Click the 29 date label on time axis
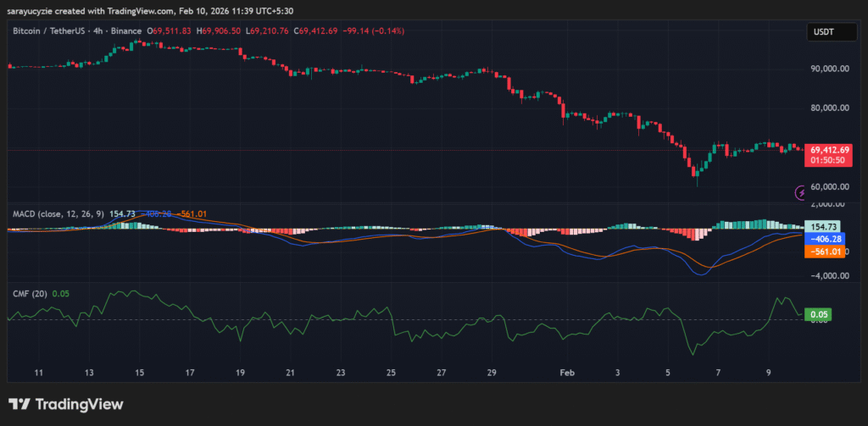The image size is (868, 426). pos(492,373)
